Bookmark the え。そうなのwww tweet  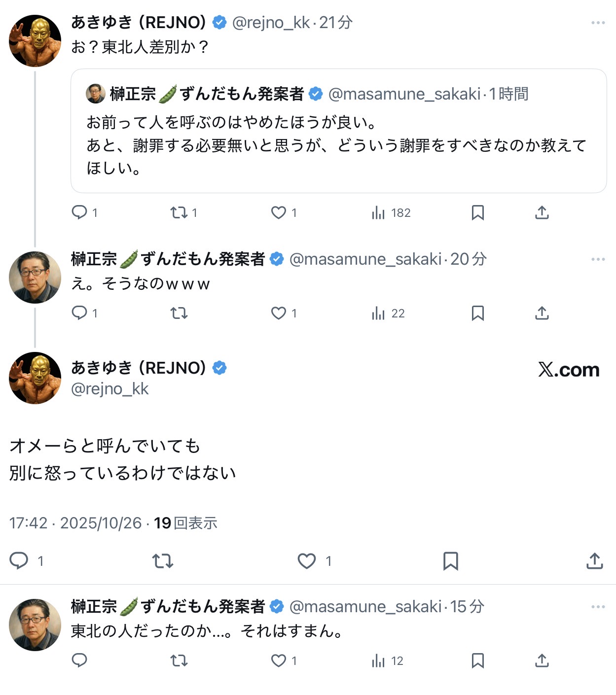477,313
